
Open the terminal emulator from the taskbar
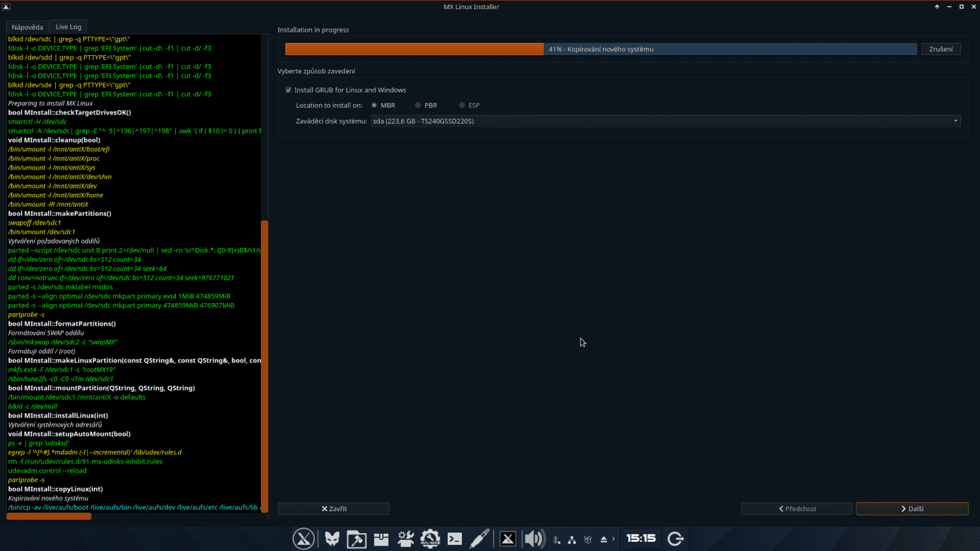[x=454, y=539]
